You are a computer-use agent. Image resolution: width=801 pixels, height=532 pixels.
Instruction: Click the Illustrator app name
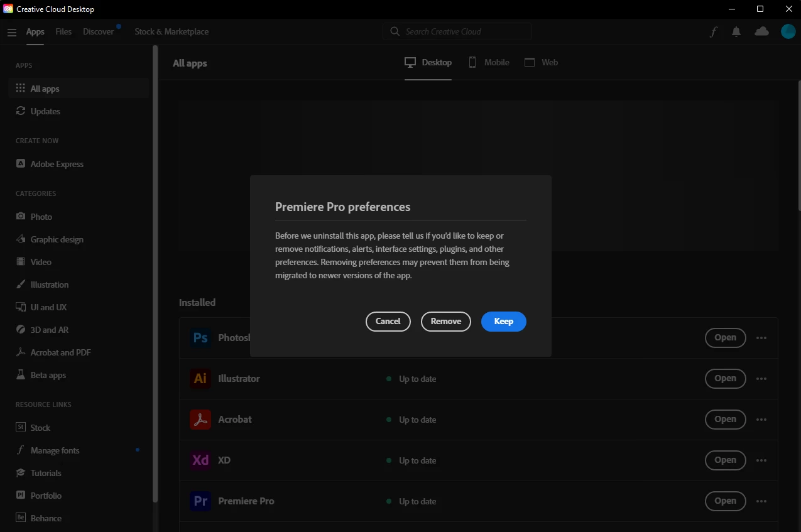click(239, 379)
